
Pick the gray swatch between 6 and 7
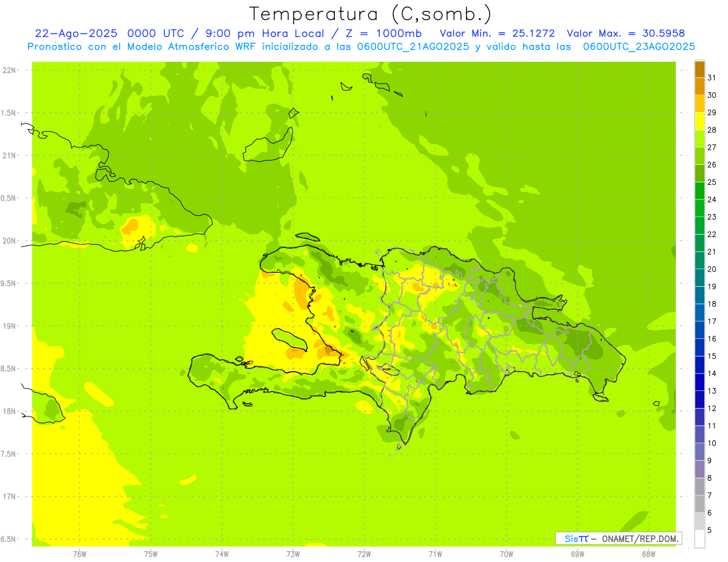[699, 504]
